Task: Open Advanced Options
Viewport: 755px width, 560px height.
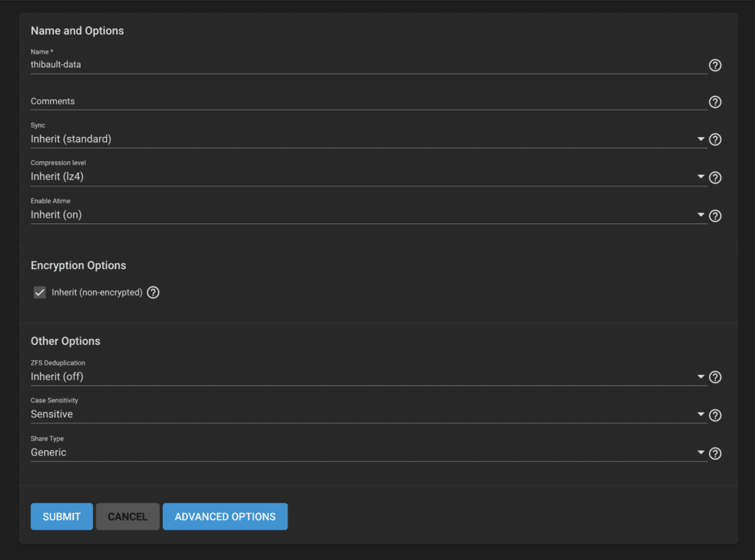Action: (x=226, y=517)
